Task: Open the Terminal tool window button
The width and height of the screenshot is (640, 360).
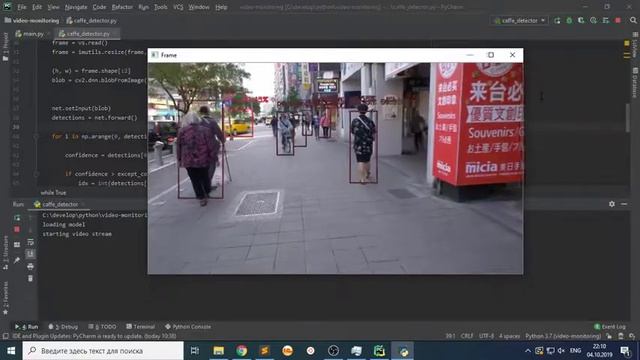Action: 140,327
